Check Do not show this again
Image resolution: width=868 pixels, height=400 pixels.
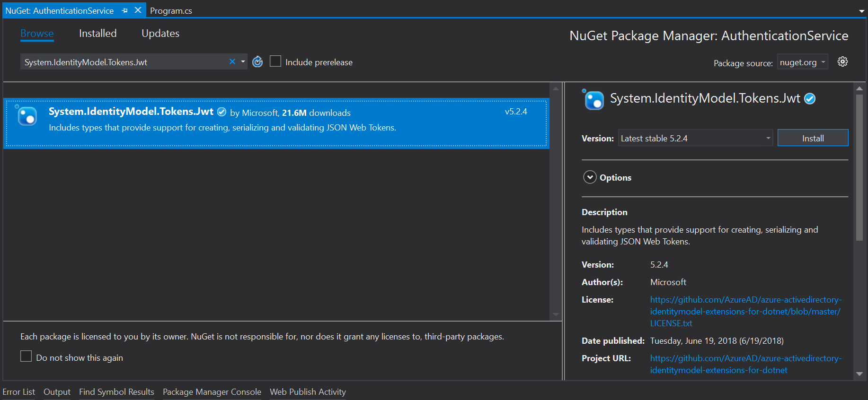click(x=26, y=356)
